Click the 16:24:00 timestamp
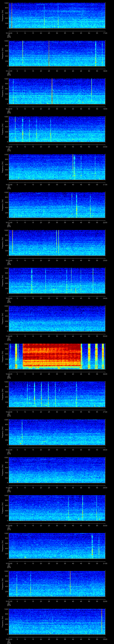The width and height of the screenshot is (114, 644). pyautogui.click(x=9, y=336)
